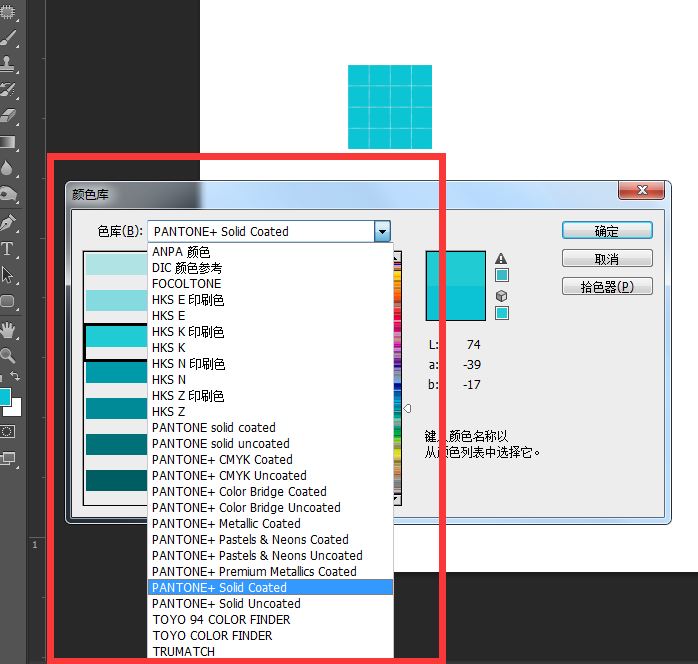Click the out-of-gamut warning triangle

501,258
